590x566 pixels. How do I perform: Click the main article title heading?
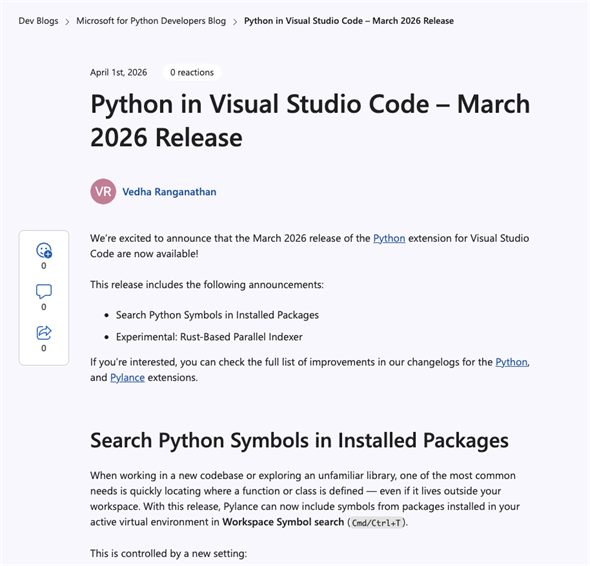(x=310, y=120)
